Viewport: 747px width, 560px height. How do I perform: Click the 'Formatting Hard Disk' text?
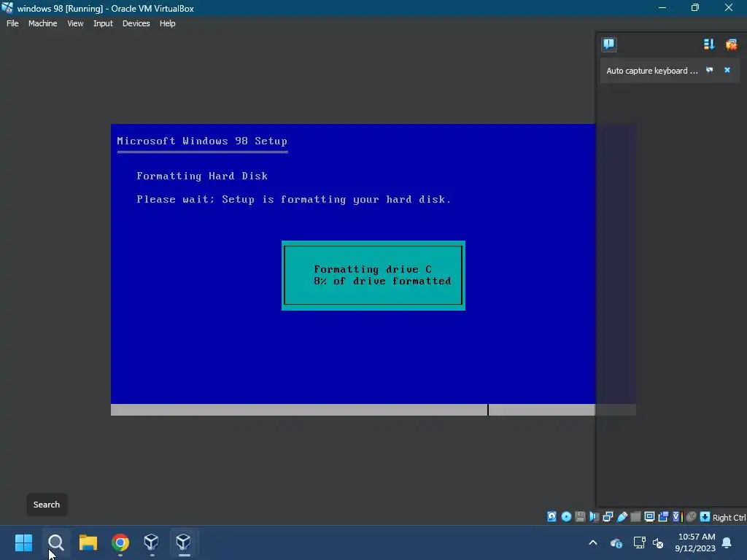(202, 176)
